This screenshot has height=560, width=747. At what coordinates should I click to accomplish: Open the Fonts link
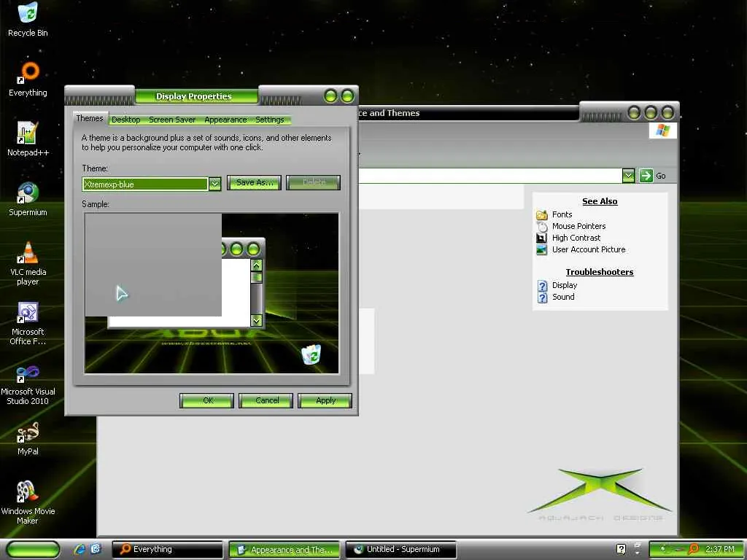pyautogui.click(x=562, y=215)
